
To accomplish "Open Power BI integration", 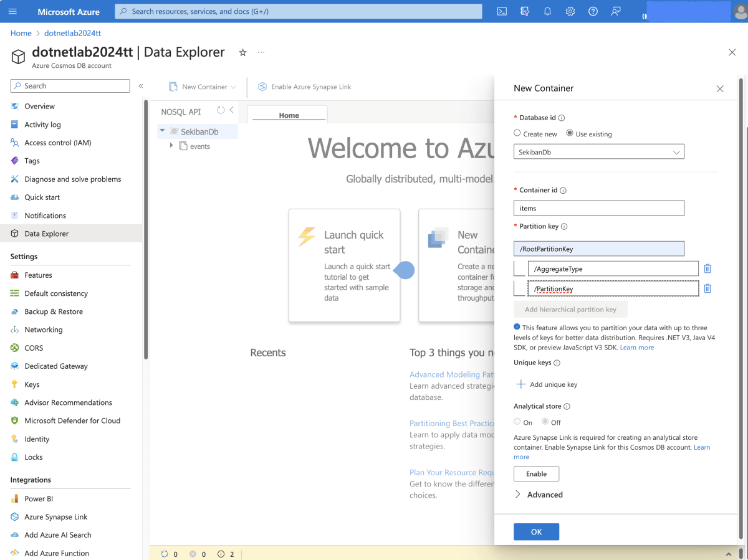I will pyautogui.click(x=38, y=499).
